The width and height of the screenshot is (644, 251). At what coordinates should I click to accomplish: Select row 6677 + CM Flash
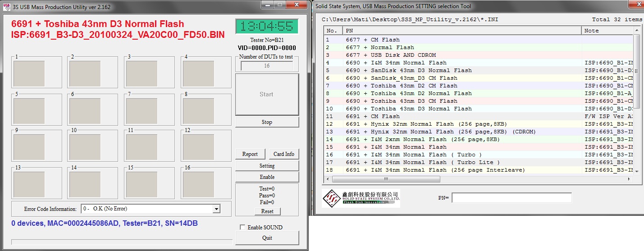[479, 40]
